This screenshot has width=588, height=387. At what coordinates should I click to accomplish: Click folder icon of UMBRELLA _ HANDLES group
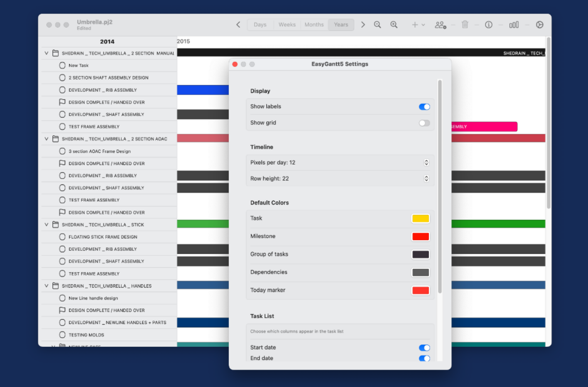(55, 286)
